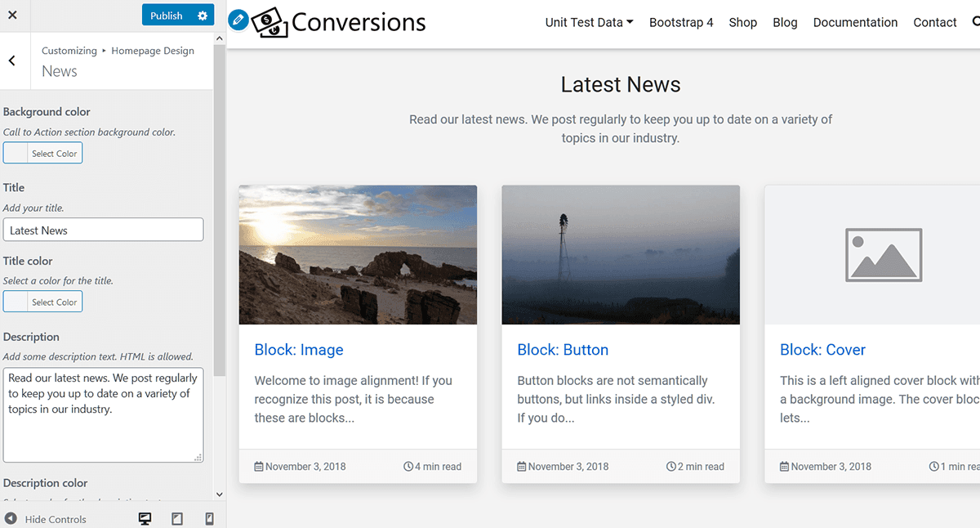This screenshot has width=980, height=528.
Task: Switch to mobile preview device icon
Action: (x=209, y=518)
